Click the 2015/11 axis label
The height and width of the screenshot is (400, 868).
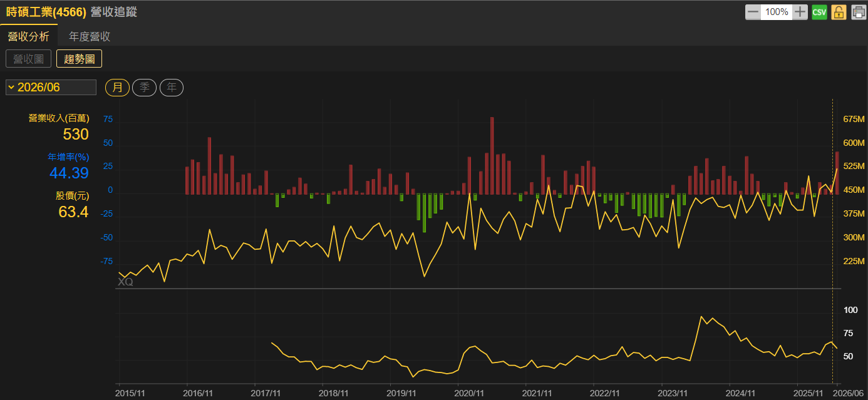pos(131,393)
